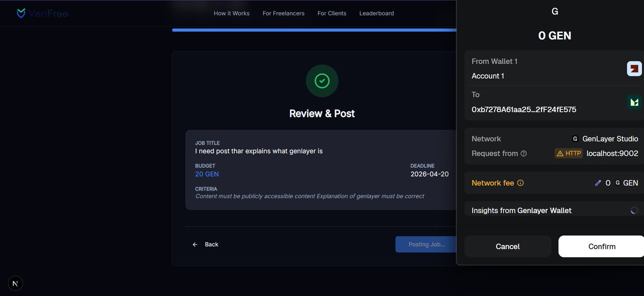Click the BUDGET label
Screen dimensions: 644x296
pyautogui.click(x=205, y=166)
